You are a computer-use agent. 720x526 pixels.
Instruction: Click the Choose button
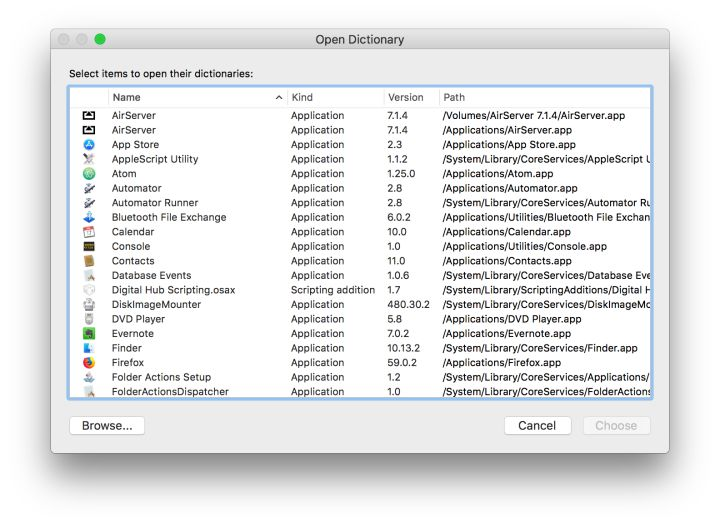(616, 425)
